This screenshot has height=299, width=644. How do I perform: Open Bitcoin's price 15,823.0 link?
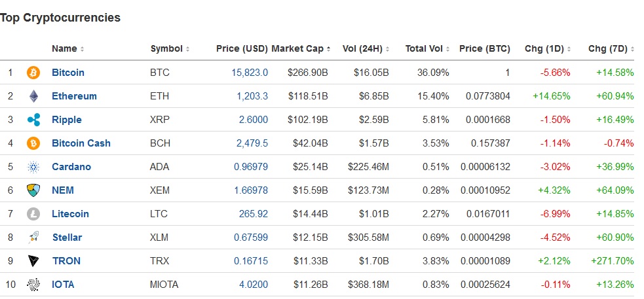point(250,73)
